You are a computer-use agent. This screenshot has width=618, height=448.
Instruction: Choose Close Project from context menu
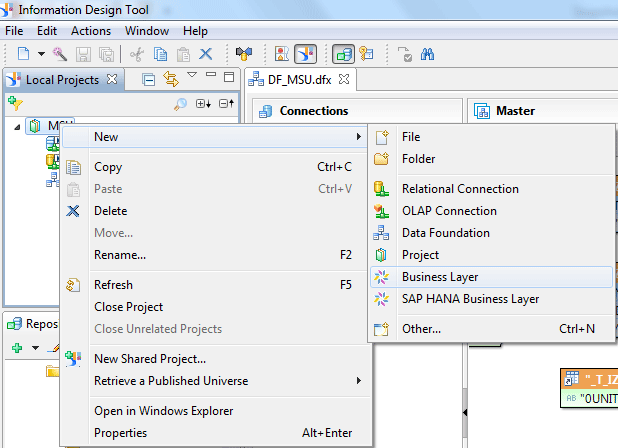point(214,307)
